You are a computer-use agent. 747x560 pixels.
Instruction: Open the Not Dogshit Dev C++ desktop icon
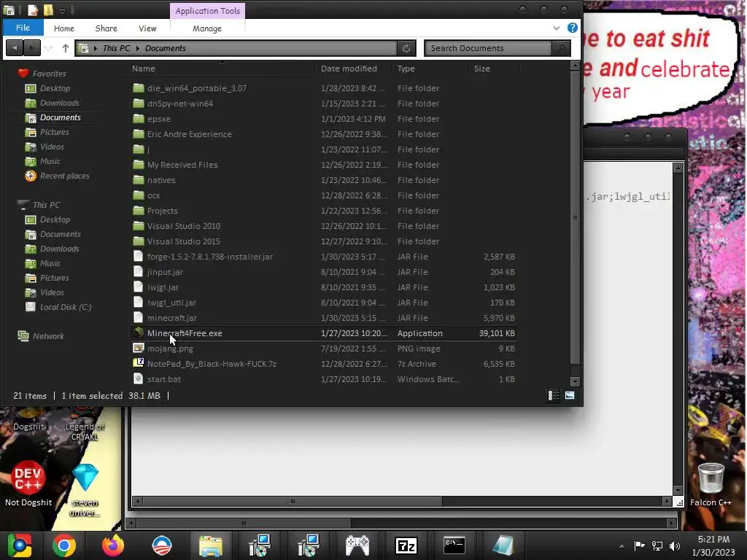point(28,483)
